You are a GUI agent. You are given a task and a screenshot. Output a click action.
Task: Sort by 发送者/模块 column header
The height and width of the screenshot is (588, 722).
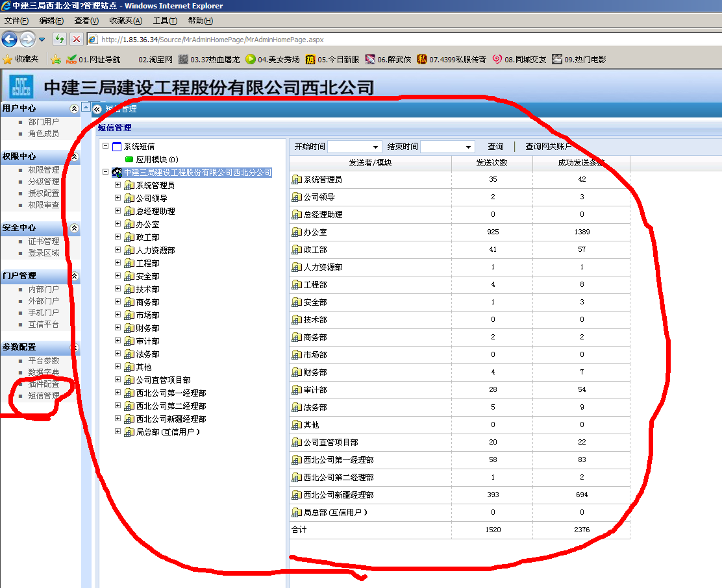[x=370, y=163]
